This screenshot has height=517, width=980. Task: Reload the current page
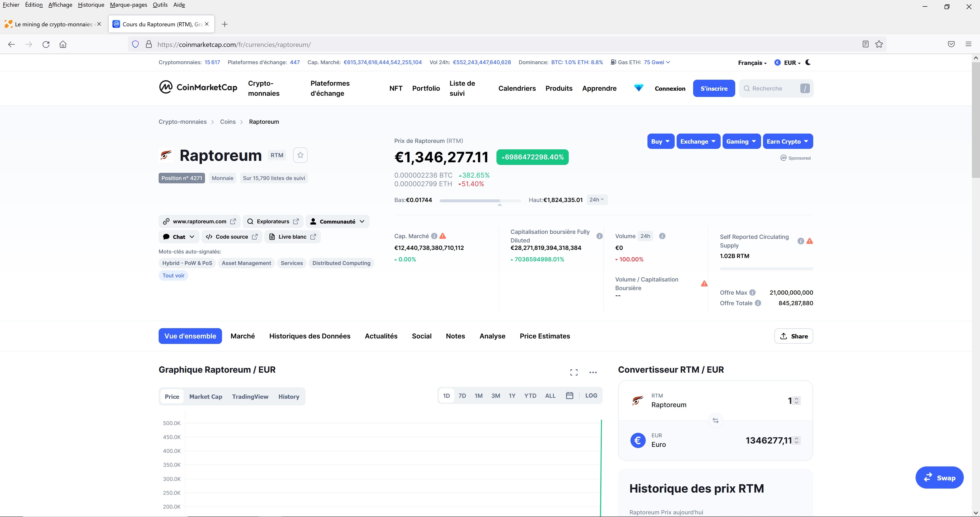pos(46,45)
